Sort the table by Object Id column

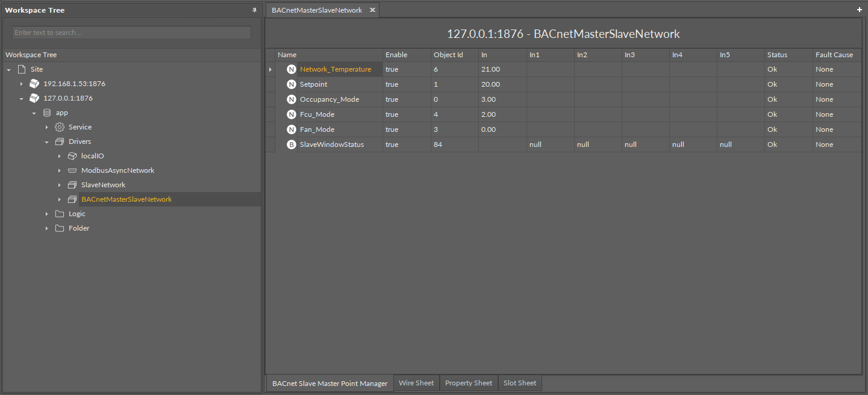click(x=448, y=55)
